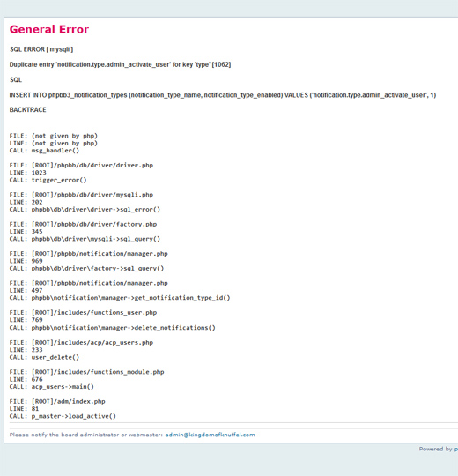Click the '[ROOT]/phpbb/db/driver/mysqli.php' file line
The height and width of the screenshot is (476, 458).
[x=81, y=195]
